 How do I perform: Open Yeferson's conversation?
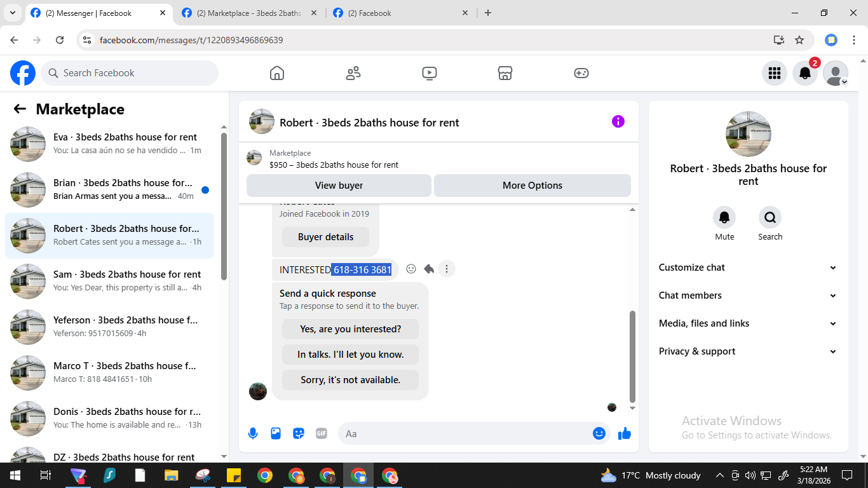(x=110, y=327)
